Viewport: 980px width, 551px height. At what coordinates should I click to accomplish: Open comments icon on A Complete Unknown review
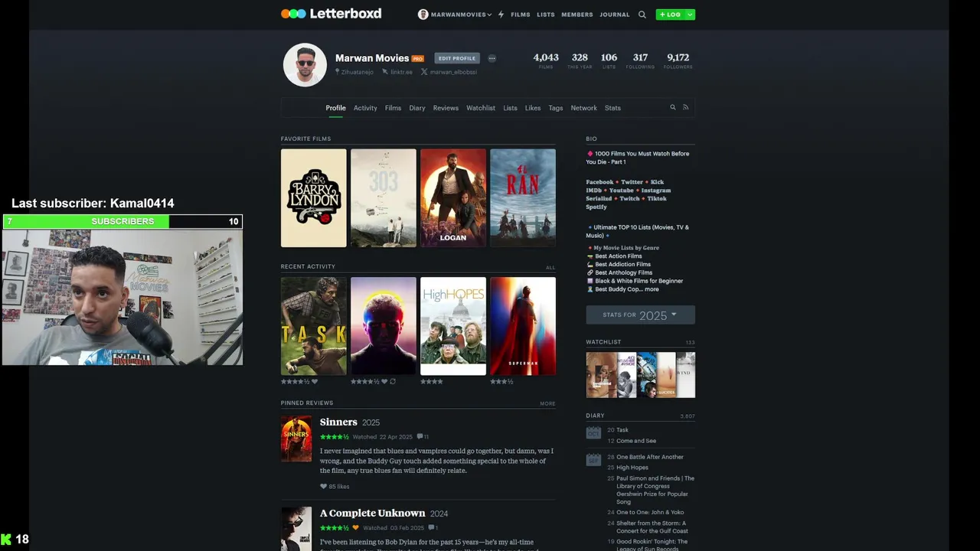433,527
